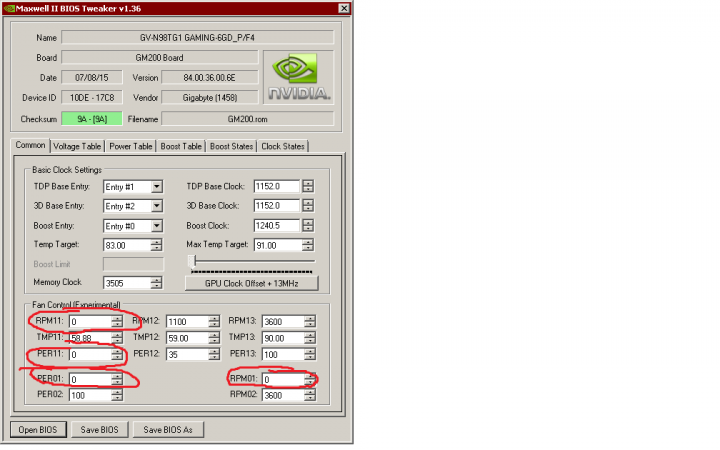Screen dimensions: 720x450
Task: Go to the Boost States tab
Action: pyautogui.click(x=231, y=146)
